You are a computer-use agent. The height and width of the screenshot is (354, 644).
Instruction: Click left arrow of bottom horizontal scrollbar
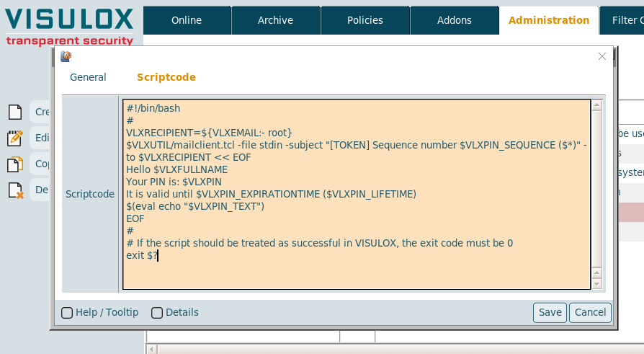pyautogui.click(x=151, y=349)
